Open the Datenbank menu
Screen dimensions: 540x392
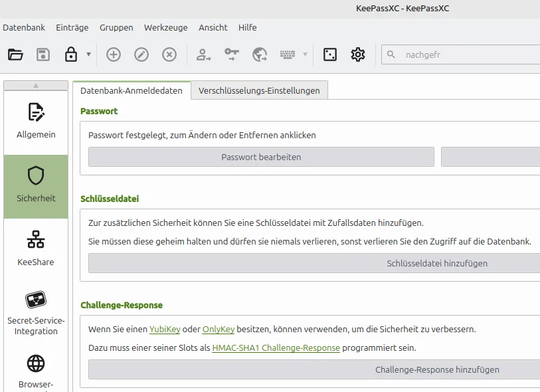(24, 27)
